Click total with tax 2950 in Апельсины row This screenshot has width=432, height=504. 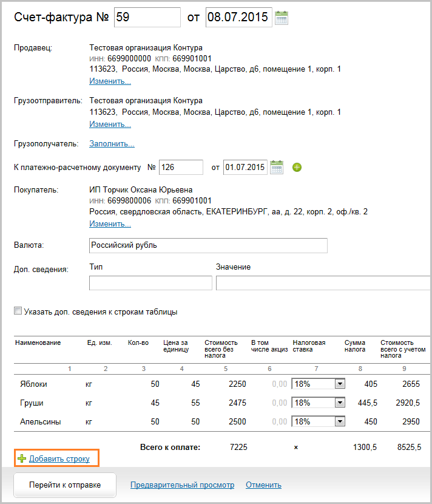[411, 421]
